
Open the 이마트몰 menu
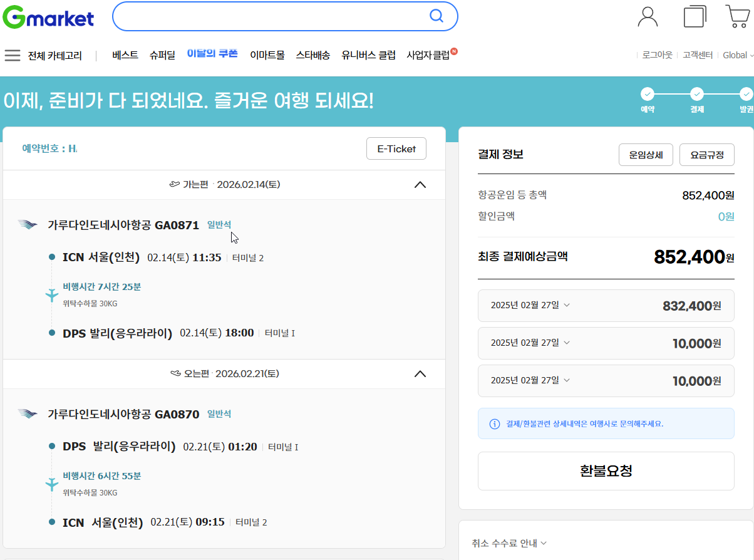click(267, 55)
